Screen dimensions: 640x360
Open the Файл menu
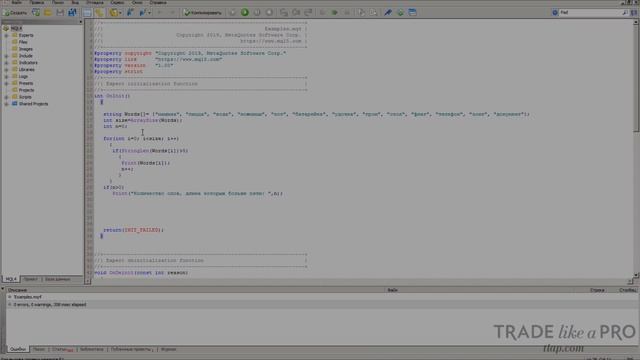[16, 2]
